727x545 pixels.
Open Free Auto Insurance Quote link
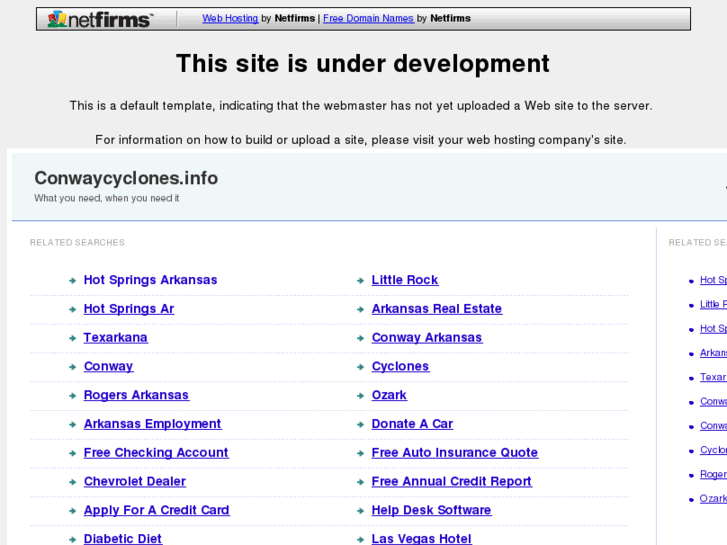tap(455, 452)
